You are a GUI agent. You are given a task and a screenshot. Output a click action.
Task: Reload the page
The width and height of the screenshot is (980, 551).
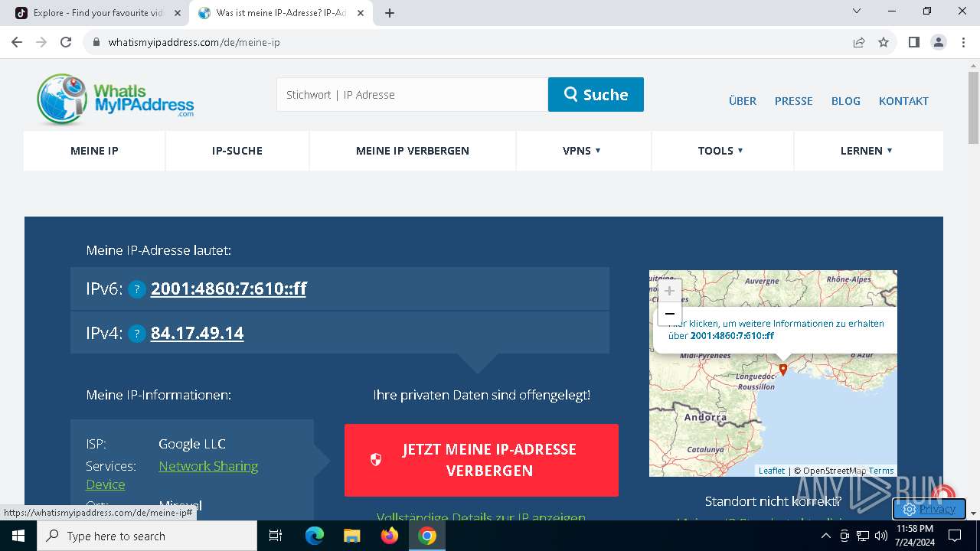tap(66, 42)
